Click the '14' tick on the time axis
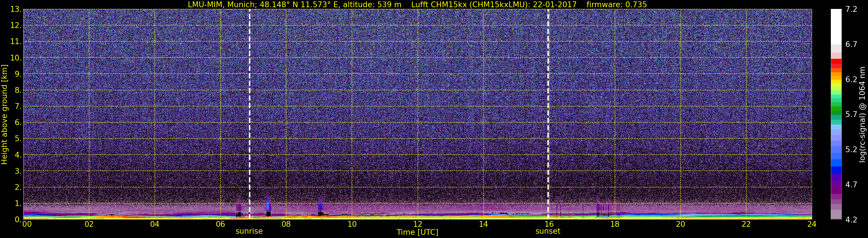868x238 pixels. point(483,224)
